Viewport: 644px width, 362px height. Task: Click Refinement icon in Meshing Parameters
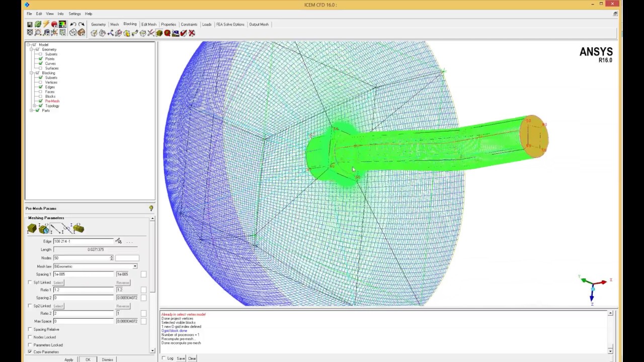(x=78, y=229)
